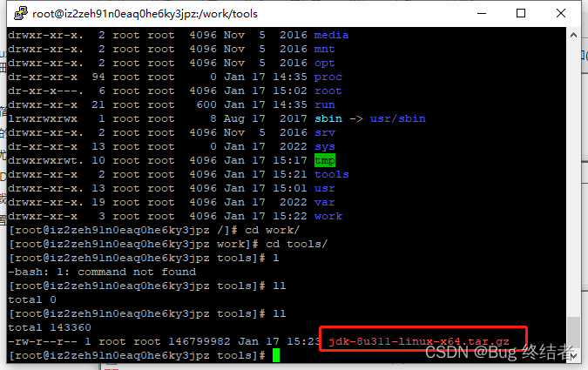Click the scrollbar down arrow
The height and width of the screenshot is (370, 588).
[x=573, y=356]
